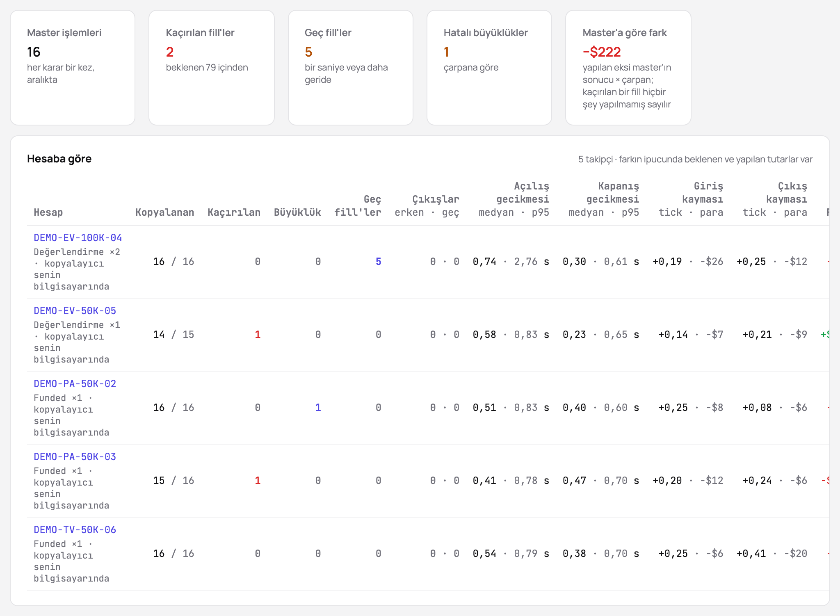Viewport: 840px width, 616px height.
Task: Click the 'Master işlemleri' summary card
Action: point(73,68)
